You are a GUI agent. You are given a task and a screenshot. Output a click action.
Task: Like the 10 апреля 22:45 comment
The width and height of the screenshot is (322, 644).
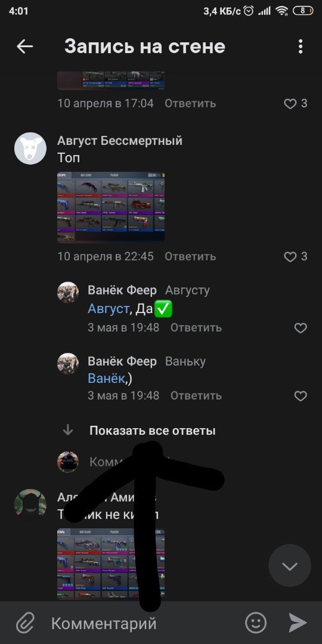coord(290,257)
